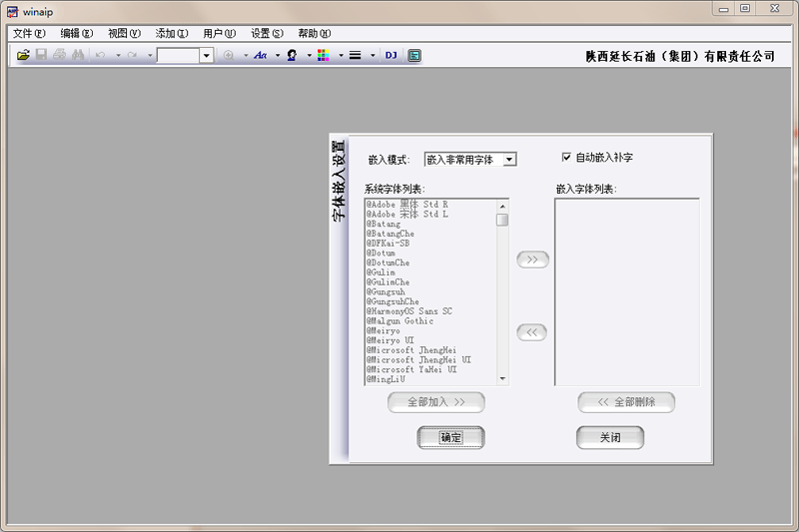Select '@HarmonyOS Sans SC' in the font list
799x532 pixels.
(409, 311)
